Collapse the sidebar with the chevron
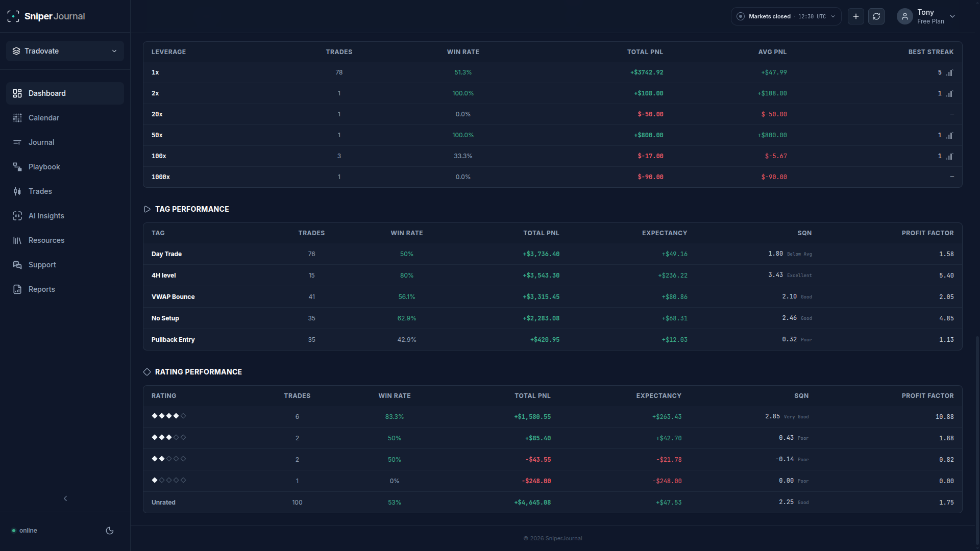The image size is (980, 551). point(65,498)
